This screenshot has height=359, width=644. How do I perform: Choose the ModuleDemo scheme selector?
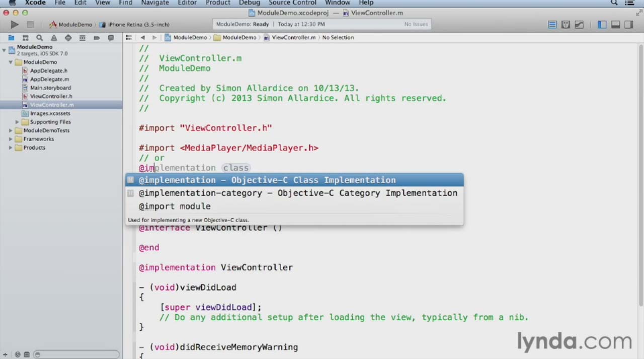(x=71, y=24)
